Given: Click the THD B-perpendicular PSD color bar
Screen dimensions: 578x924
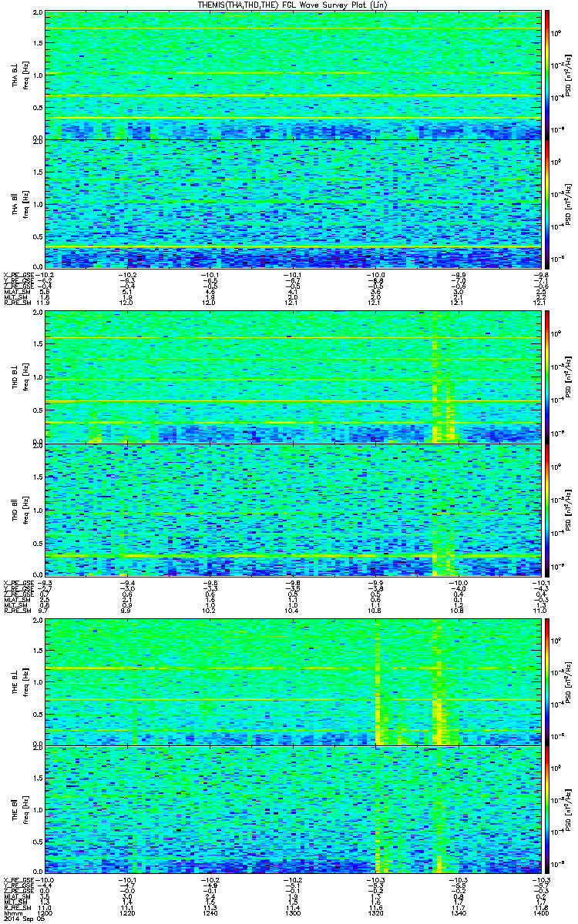Looking at the screenshot, I should 546,376.
